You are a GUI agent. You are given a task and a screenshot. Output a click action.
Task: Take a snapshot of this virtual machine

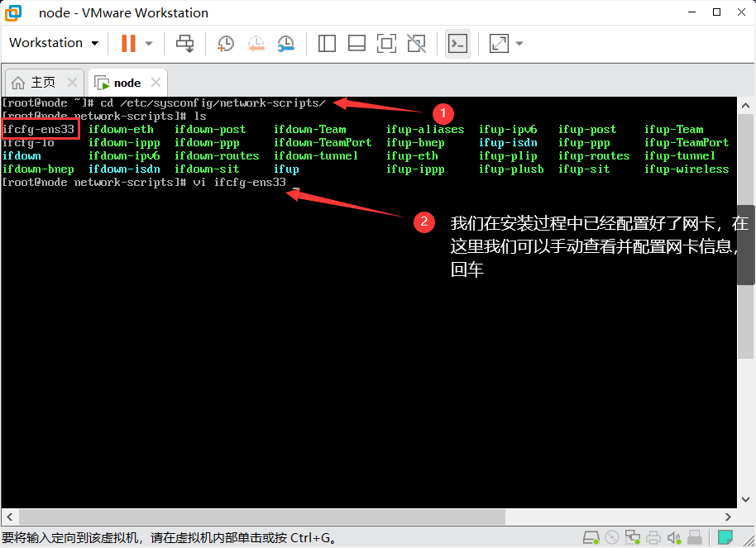point(225,43)
